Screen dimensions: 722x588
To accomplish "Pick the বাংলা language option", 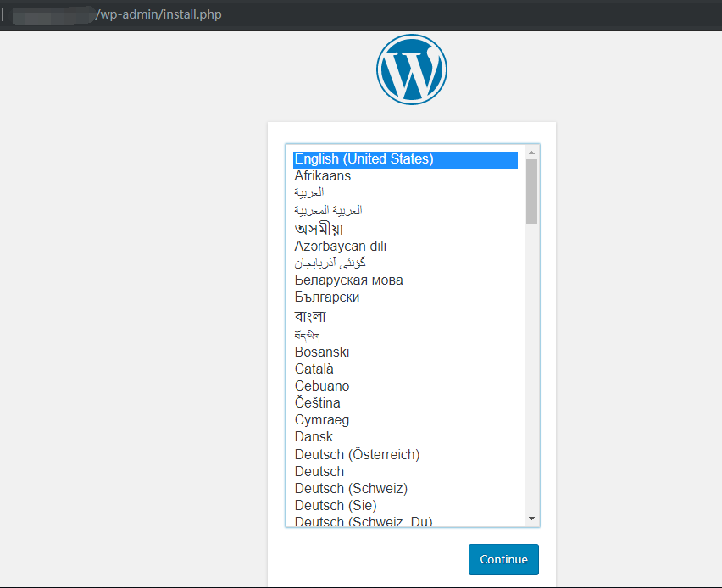I will pyautogui.click(x=405, y=316).
